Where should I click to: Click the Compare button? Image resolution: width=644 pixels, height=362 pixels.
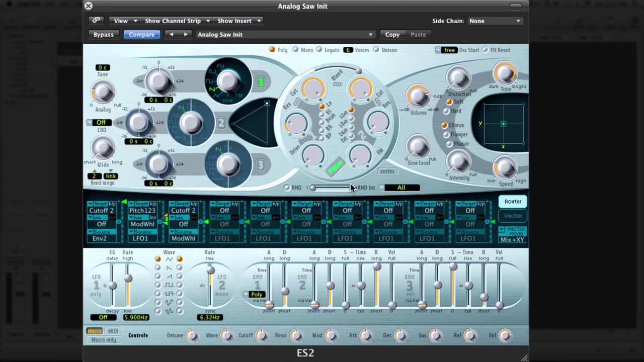click(141, 34)
